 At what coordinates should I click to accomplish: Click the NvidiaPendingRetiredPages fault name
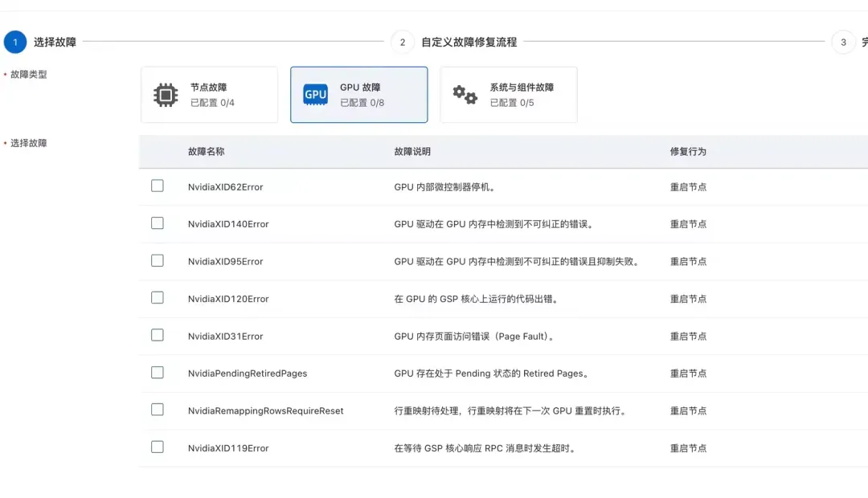click(x=248, y=373)
